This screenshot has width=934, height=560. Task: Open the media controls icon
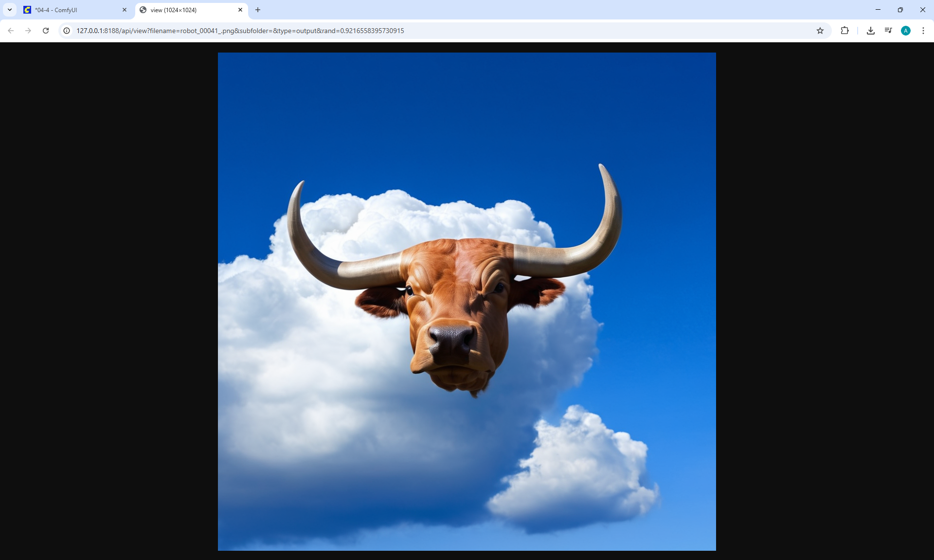coord(888,31)
